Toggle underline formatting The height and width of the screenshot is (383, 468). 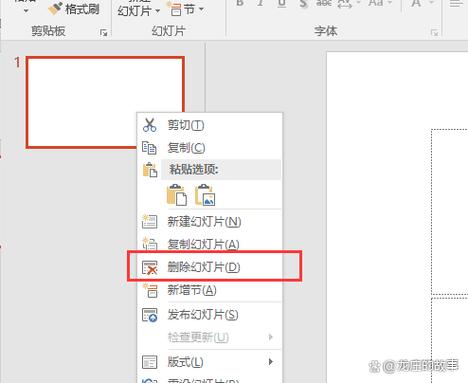(282, 3)
